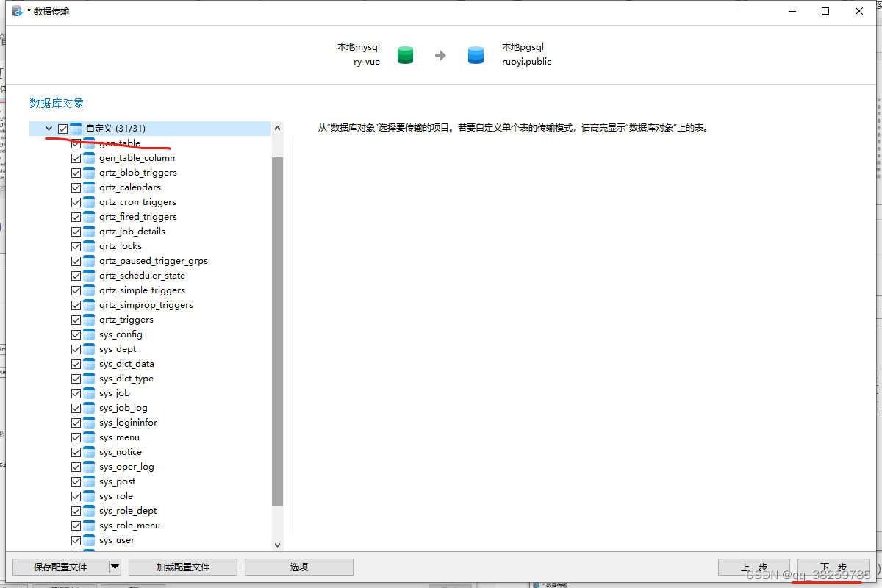Click the table icon for sys_job_log
The width and height of the screenshot is (882, 588).
(89, 408)
